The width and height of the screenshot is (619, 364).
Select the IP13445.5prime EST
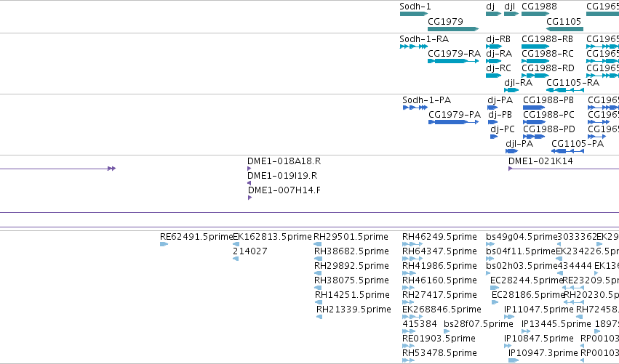[526, 332]
